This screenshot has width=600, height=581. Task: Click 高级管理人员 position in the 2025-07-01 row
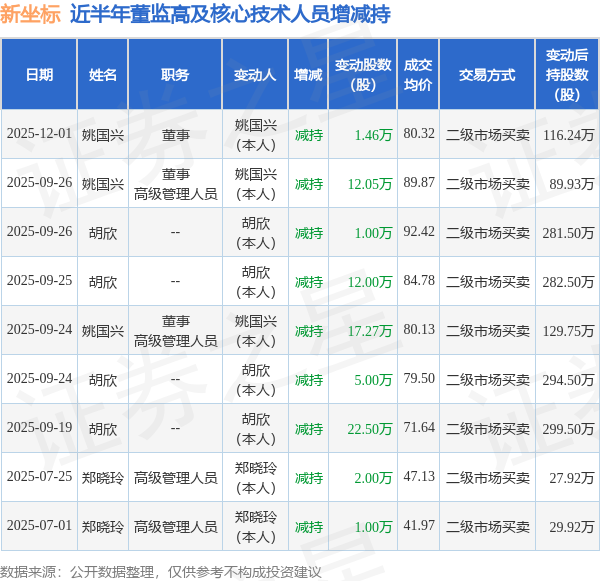tap(176, 527)
